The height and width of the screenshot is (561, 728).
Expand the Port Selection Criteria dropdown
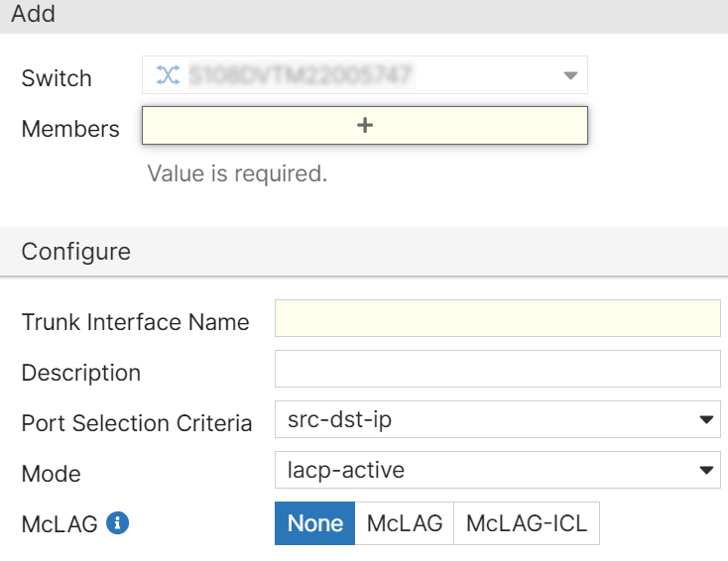point(497,419)
